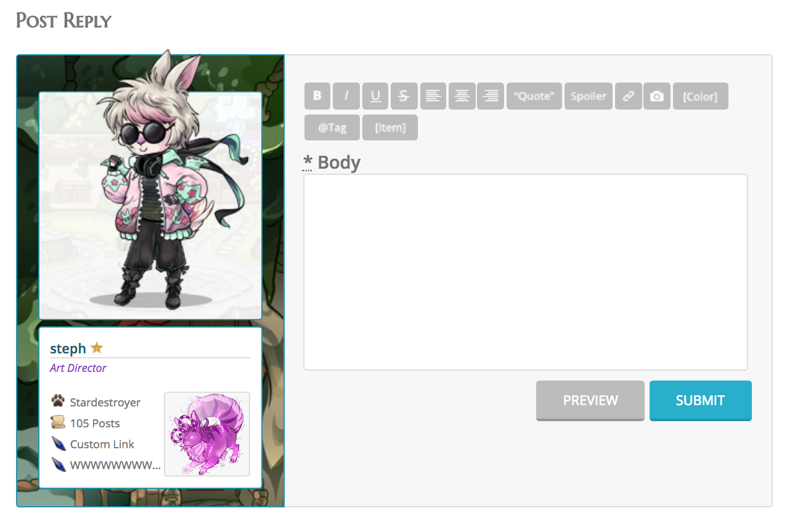This screenshot has width=795, height=532.
Task: Insert a hyperlink with the chain icon
Action: [628, 96]
